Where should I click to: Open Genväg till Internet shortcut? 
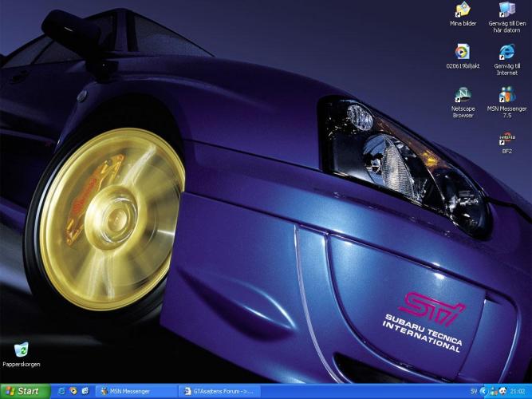(506, 53)
